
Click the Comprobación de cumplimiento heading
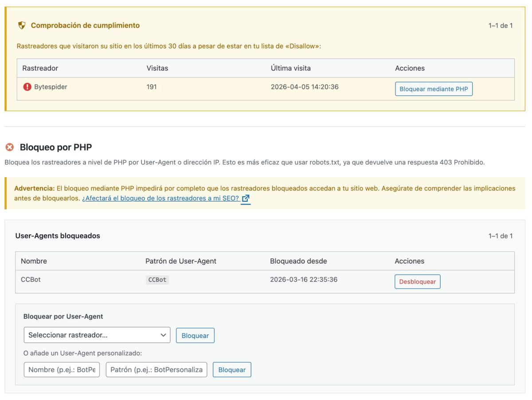85,25
